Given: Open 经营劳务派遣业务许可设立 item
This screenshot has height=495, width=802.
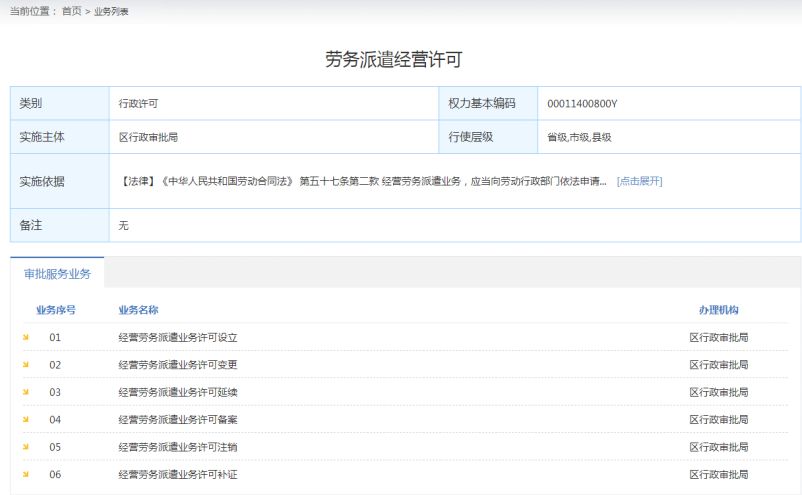Looking at the screenshot, I should pyautogui.click(x=177, y=338).
